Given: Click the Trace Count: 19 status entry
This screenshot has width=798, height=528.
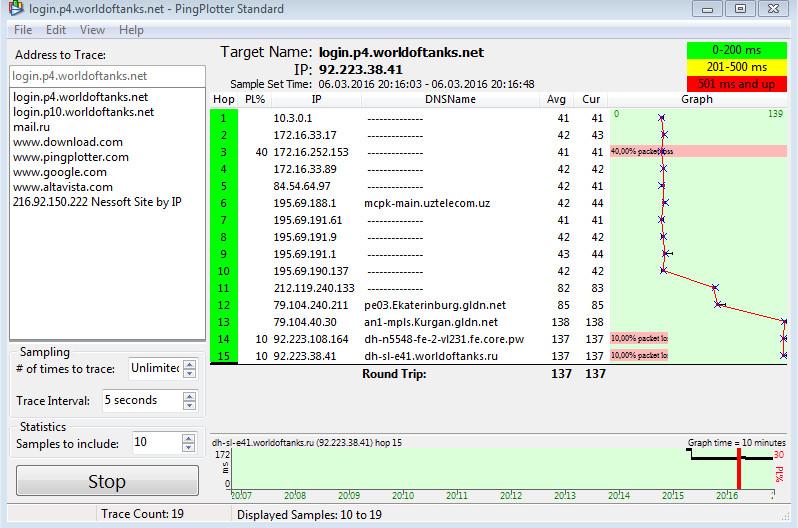Looking at the screenshot, I should (x=142, y=514).
